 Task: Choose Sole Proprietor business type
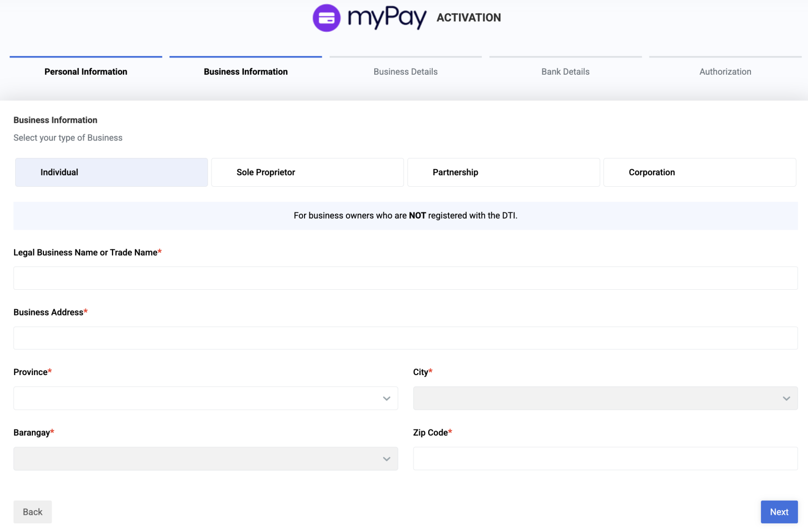click(307, 172)
